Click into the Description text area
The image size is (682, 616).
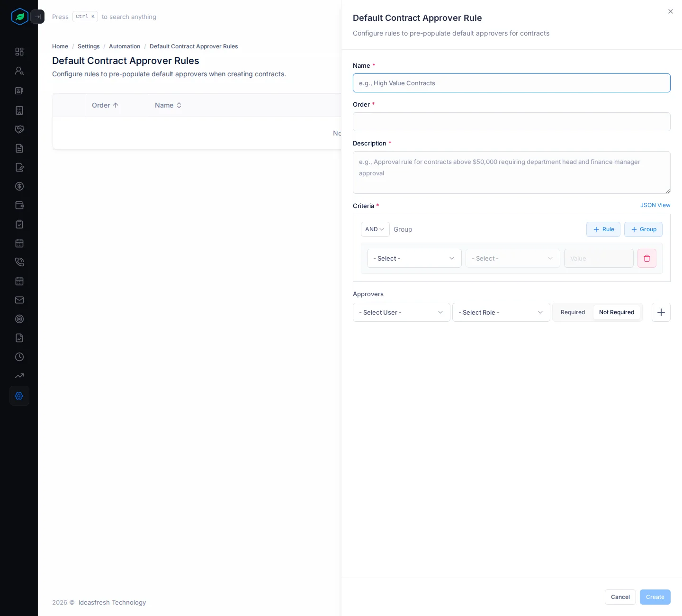[511, 172]
